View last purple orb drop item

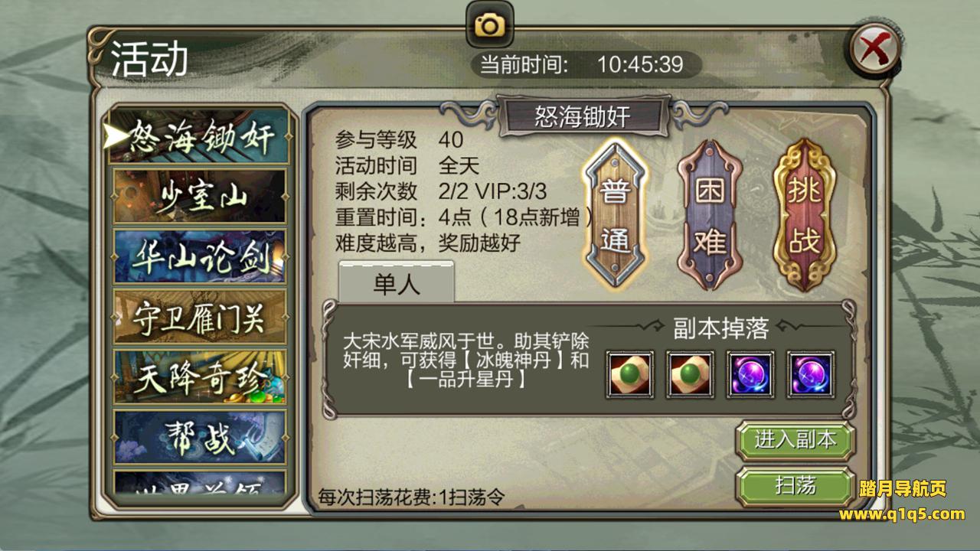pyautogui.click(x=812, y=374)
